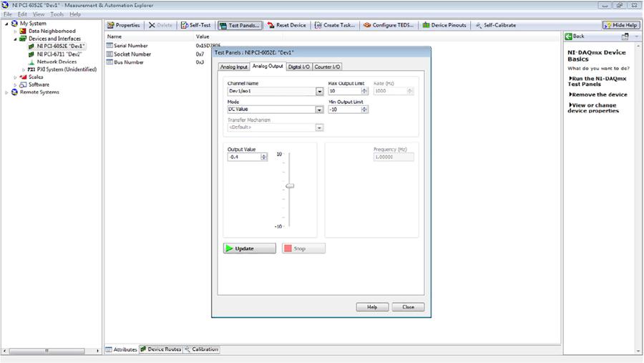644x363 pixels.
Task: Switch to Analog Output tab
Action: pyautogui.click(x=268, y=66)
